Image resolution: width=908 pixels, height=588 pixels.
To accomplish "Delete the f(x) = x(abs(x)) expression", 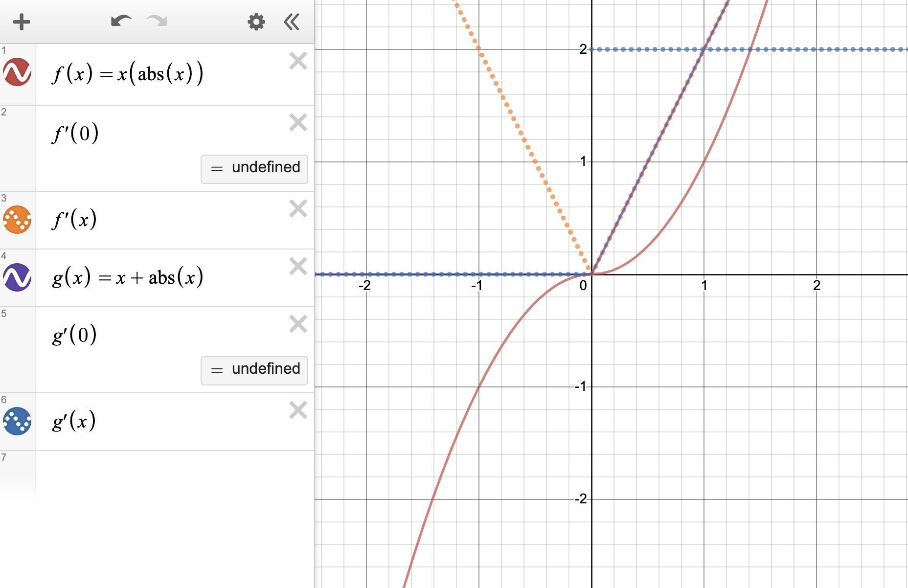I will point(298,61).
